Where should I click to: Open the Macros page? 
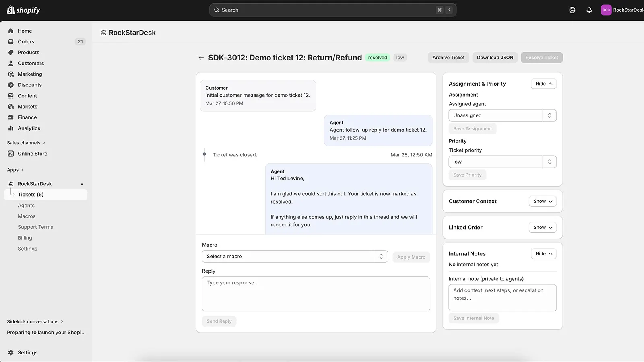pos(27,216)
